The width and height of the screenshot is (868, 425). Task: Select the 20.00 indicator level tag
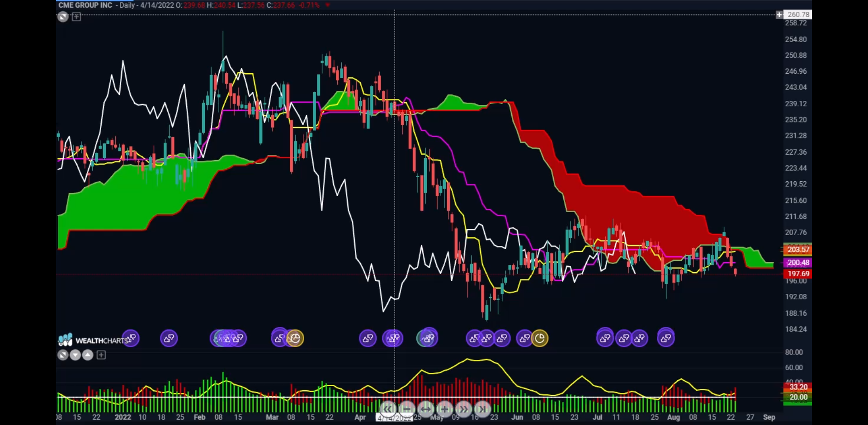798,397
